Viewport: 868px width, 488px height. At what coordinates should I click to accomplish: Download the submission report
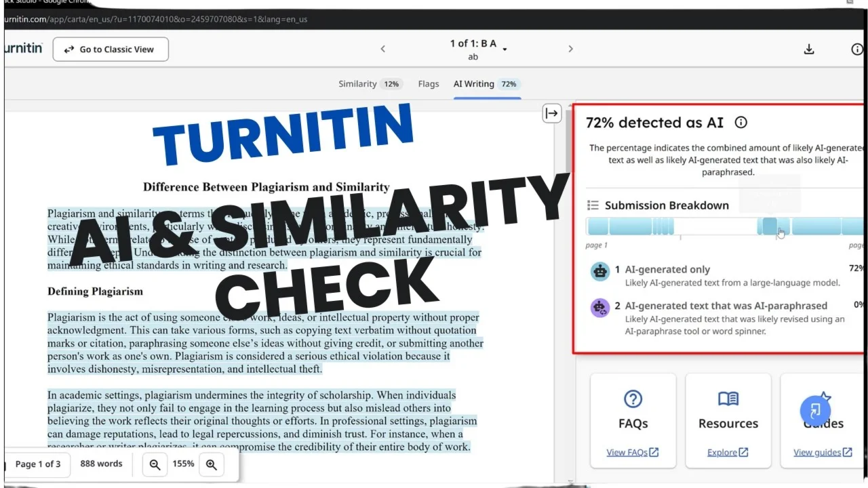click(x=808, y=49)
